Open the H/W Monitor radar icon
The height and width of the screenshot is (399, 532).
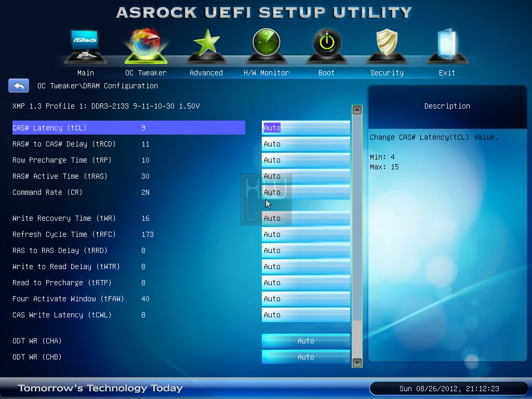point(267,46)
